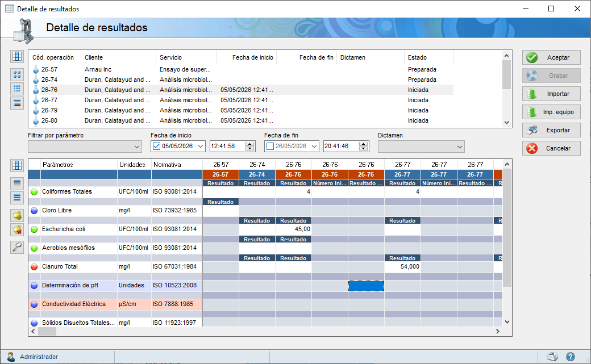Click the Arnau Inc client cell
The width and height of the screenshot is (591, 364).
click(98, 69)
